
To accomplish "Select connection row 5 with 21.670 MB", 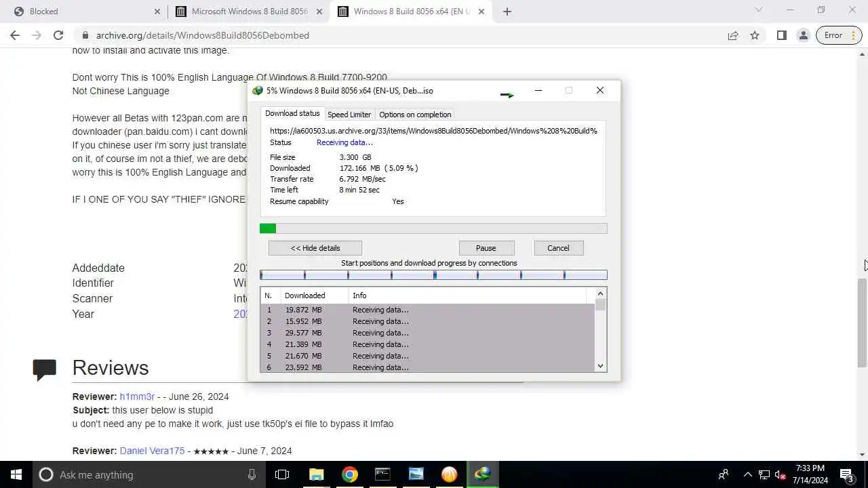I will click(x=427, y=356).
